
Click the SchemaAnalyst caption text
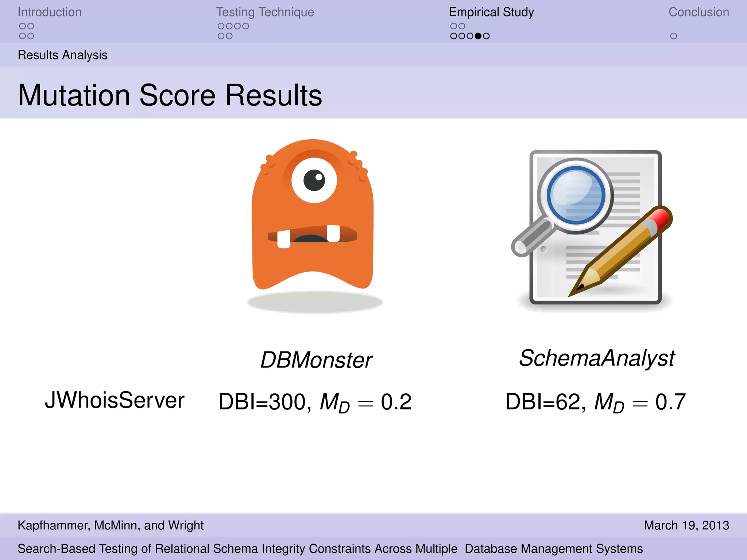click(597, 359)
